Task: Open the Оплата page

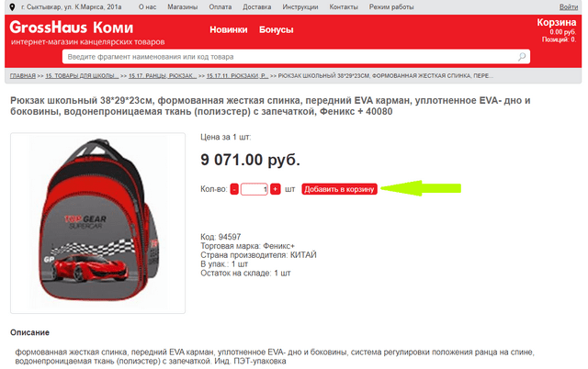Action: coord(220,7)
